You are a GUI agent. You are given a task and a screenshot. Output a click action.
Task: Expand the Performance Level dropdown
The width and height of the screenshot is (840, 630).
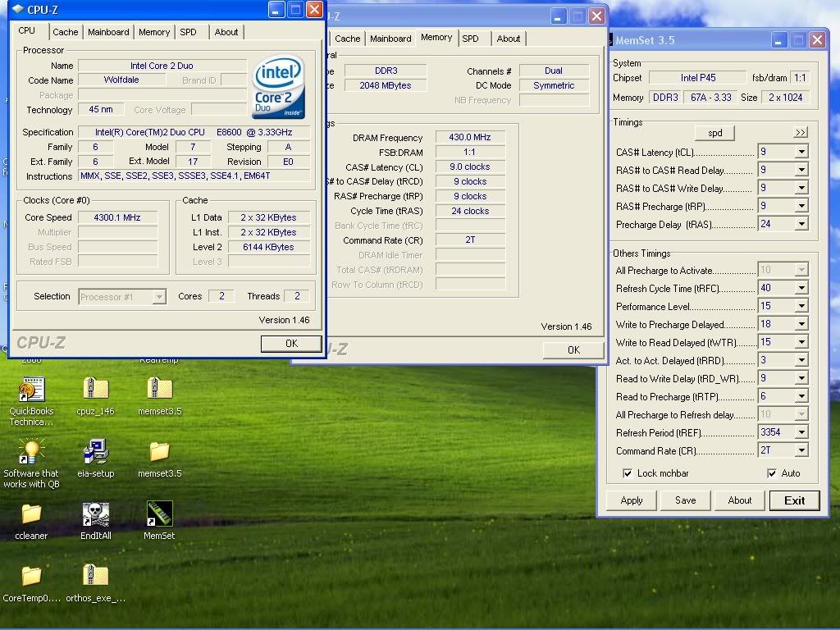[801, 306]
